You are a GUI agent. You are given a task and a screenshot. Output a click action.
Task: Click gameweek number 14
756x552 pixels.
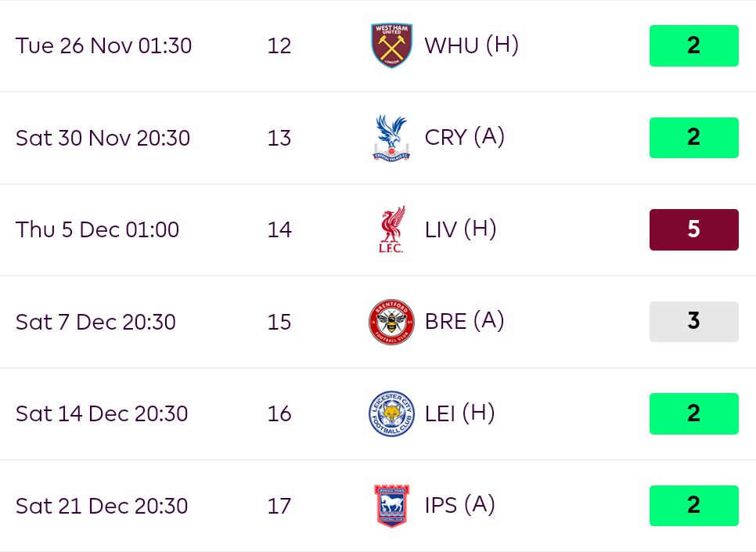pos(279,229)
